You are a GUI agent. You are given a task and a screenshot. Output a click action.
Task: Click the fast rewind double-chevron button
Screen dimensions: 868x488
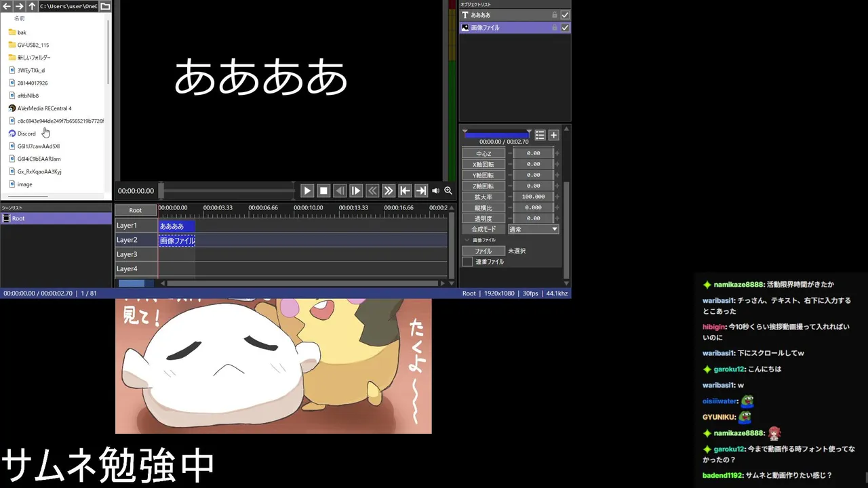click(372, 191)
